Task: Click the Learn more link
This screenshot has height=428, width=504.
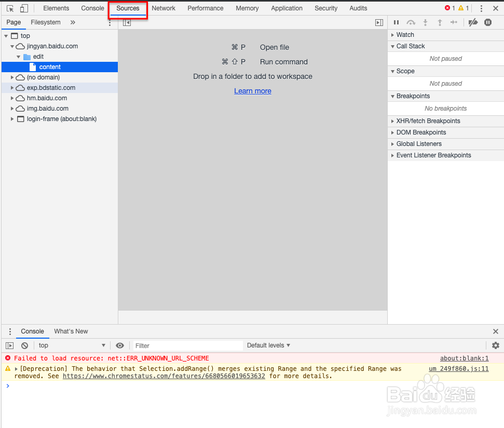Action: (253, 91)
